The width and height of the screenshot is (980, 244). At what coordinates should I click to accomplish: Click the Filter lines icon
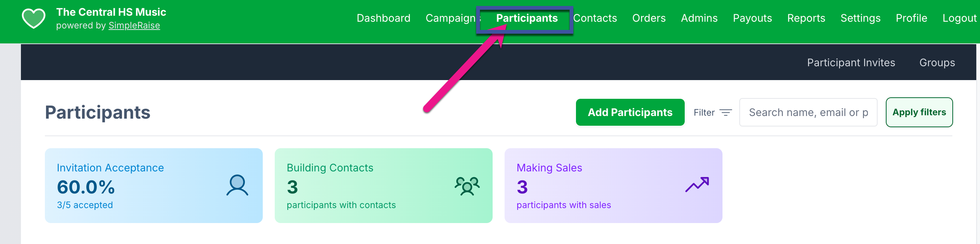(x=725, y=113)
